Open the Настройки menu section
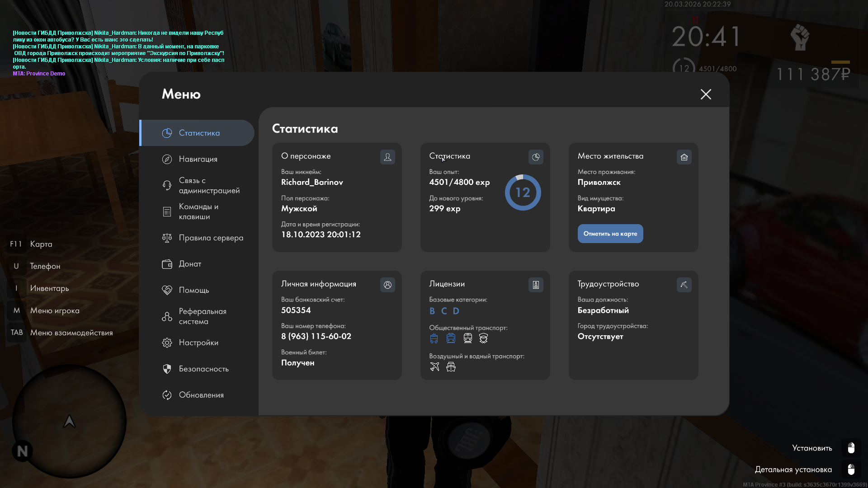 (198, 343)
